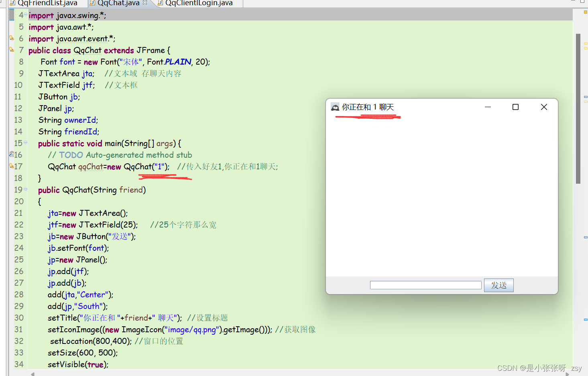Click the horizontal scrollbar right arrow
The height and width of the screenshot is (376, 588).
tap(567, 374)
